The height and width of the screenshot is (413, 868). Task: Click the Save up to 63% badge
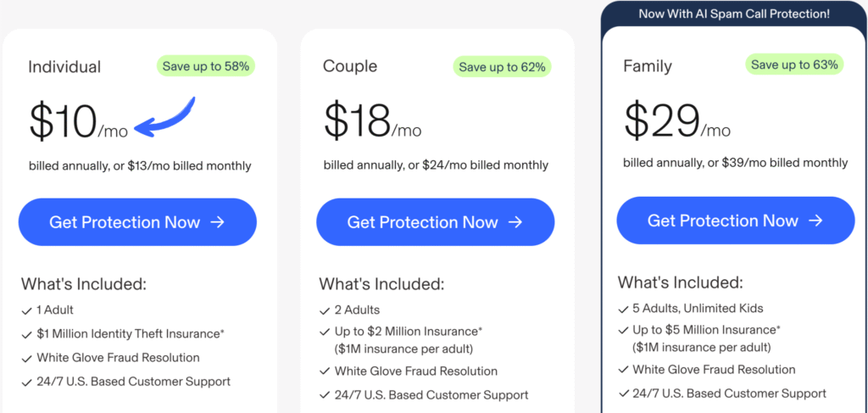[x=795, y=64]
